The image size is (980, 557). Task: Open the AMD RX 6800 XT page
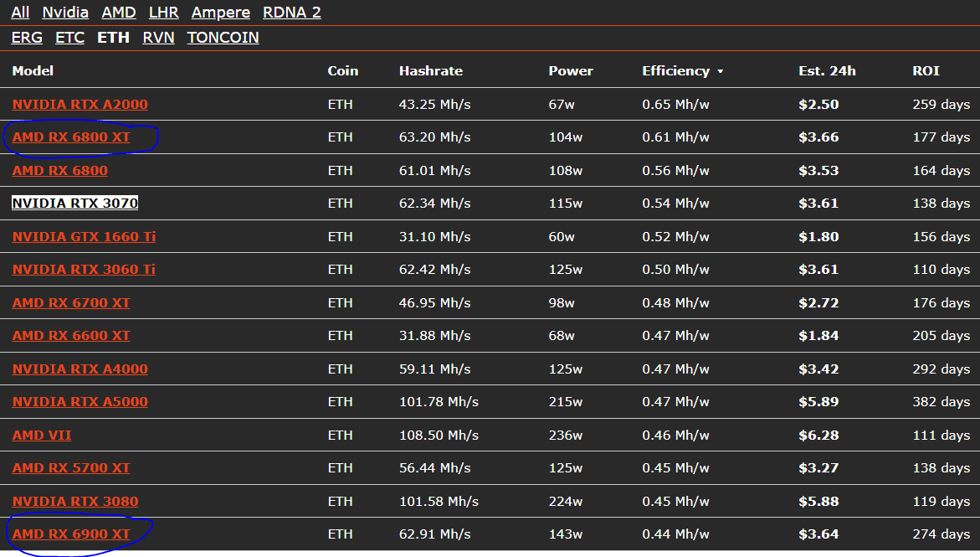pos(71,137)
